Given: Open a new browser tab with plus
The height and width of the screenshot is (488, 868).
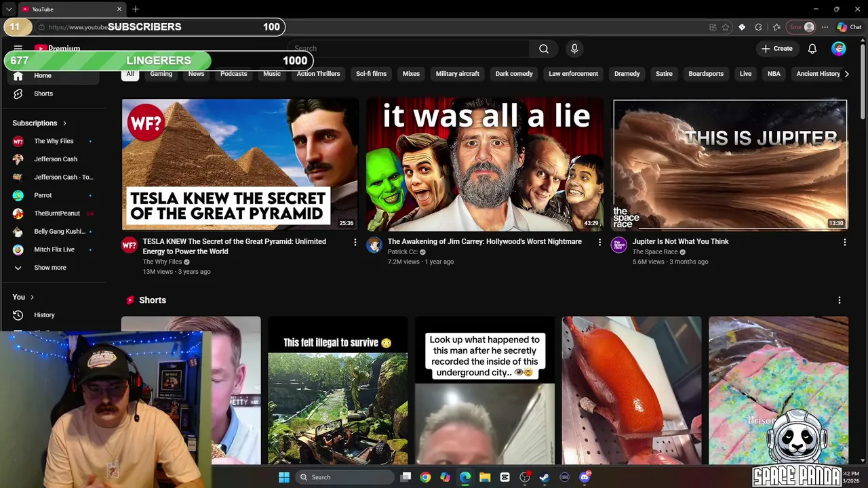Looking at the screenshot, I should (136, 9).
